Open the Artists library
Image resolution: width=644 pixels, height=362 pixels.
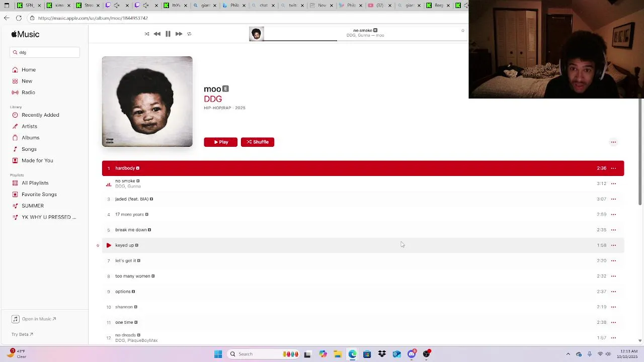click(x=29, y=126)
